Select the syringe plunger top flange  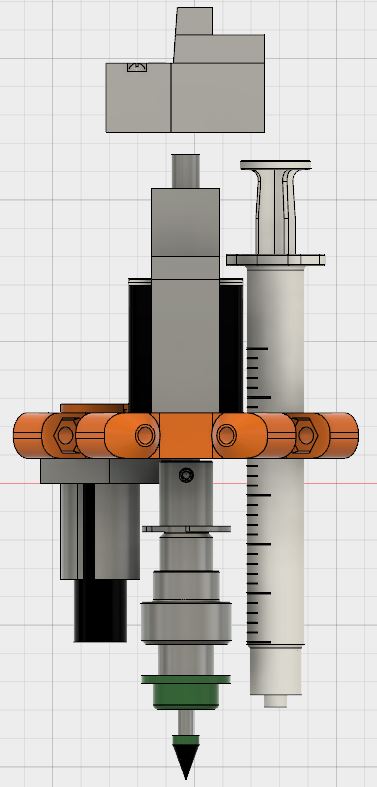point(276,165)
